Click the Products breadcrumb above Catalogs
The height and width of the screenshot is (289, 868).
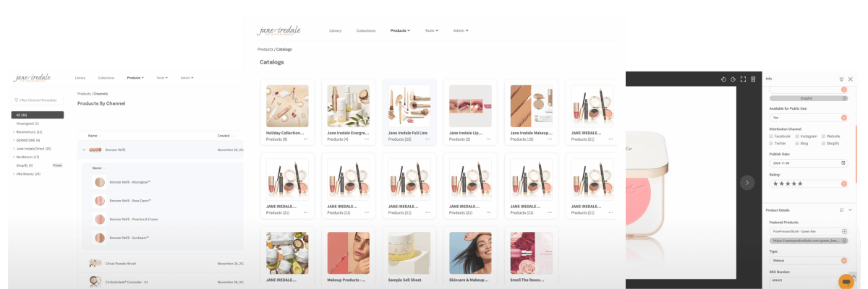tap(265, 49)
